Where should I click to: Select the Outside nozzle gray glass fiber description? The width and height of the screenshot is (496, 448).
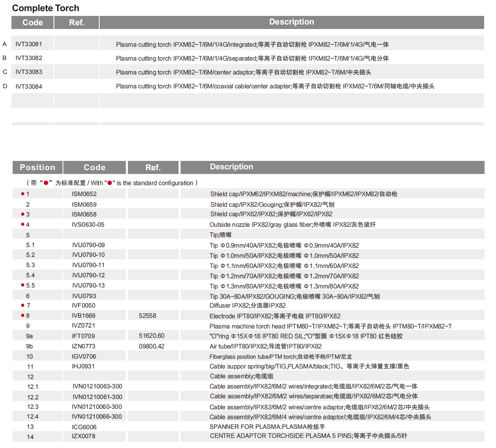tap(293, 225)
